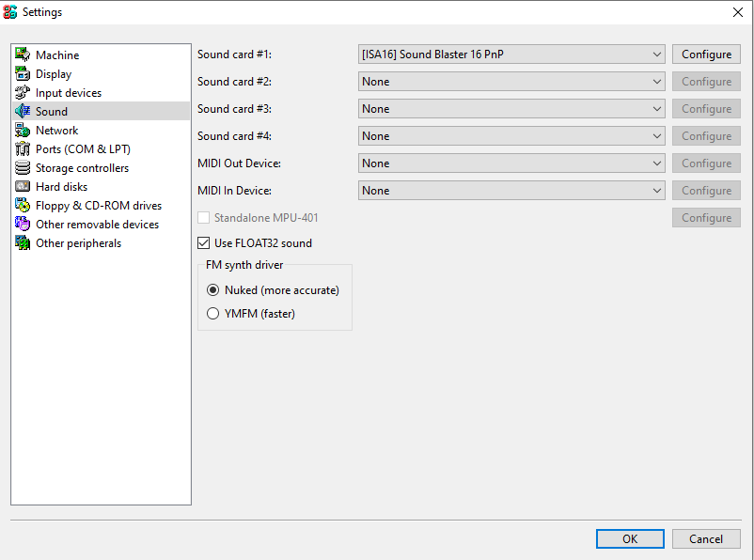Click the Other peripherals icon
The image size is (754, 560).
pyautogui.click(x=23, y=242)
